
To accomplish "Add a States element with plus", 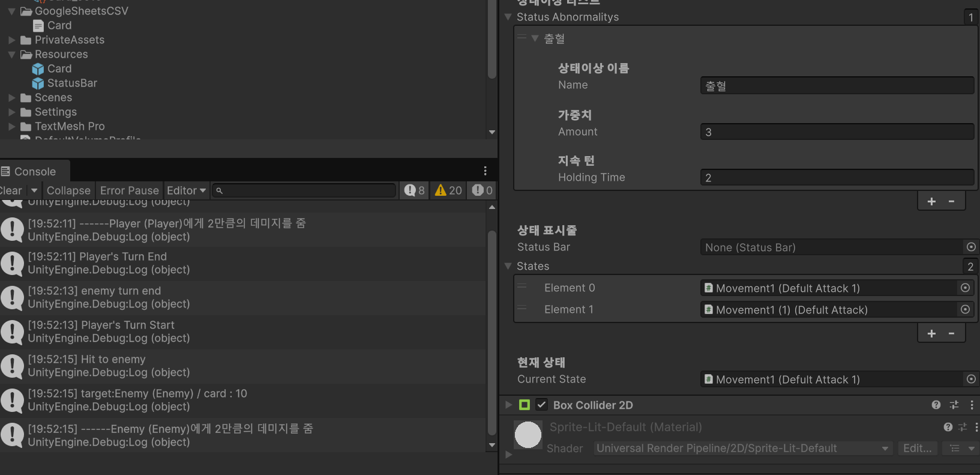I will (931, 333).
